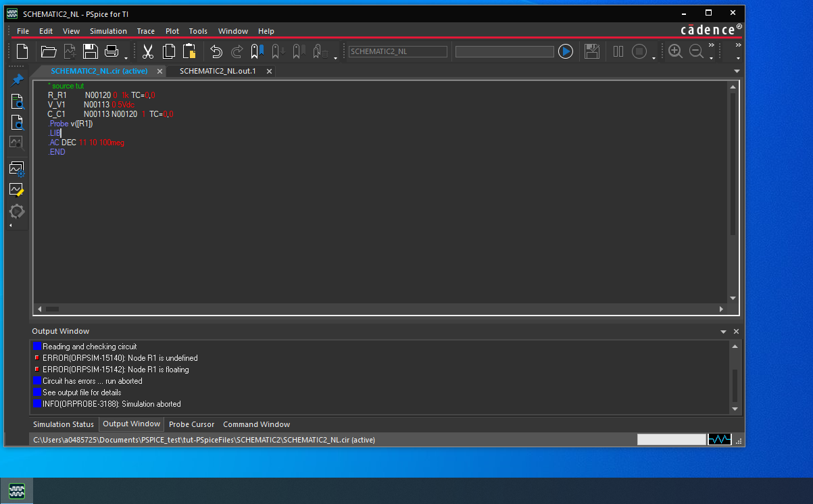The width and height of the screenshot is (813, 504).
Task: Open the Simulation menu
Action: pos(108,30)
